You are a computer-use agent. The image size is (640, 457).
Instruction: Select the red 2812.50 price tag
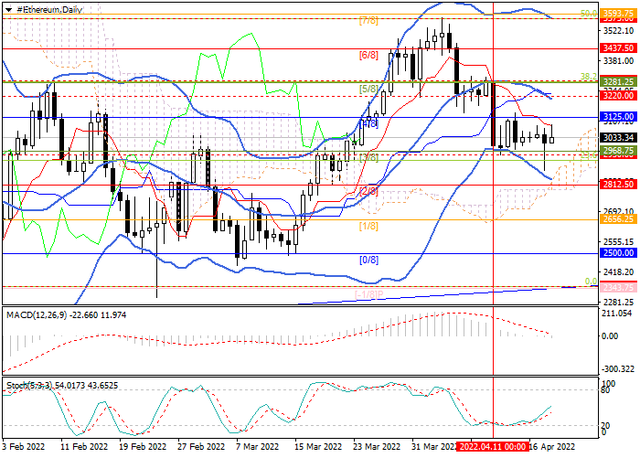pyautogui.click(x=618, y=185)
